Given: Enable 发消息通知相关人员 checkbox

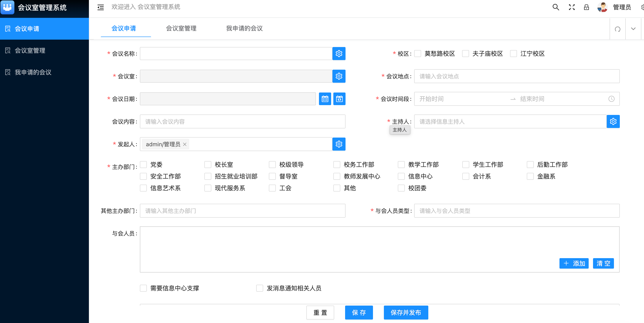Looking at the screenshot, I should pos(260,288).
